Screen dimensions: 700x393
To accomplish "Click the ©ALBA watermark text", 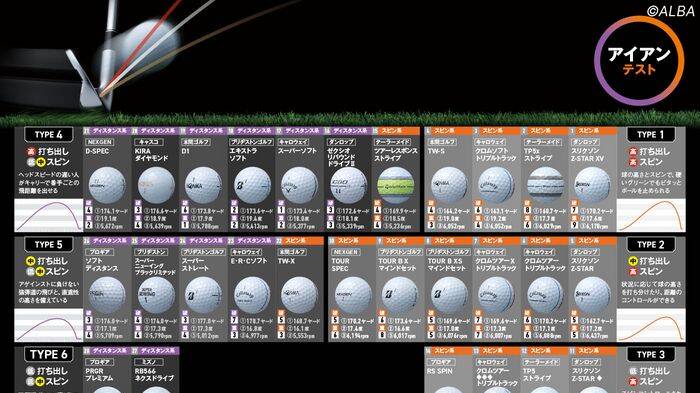I will pyautogui.click(x=671, y=11).
